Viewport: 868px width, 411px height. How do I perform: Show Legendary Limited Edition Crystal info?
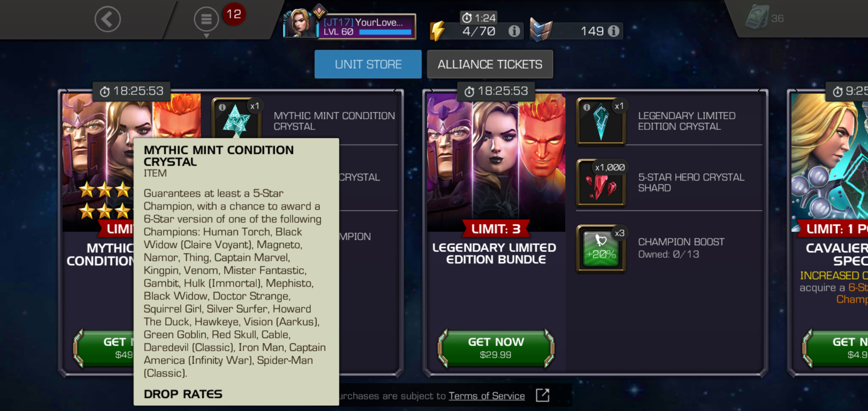pos(587,107)
